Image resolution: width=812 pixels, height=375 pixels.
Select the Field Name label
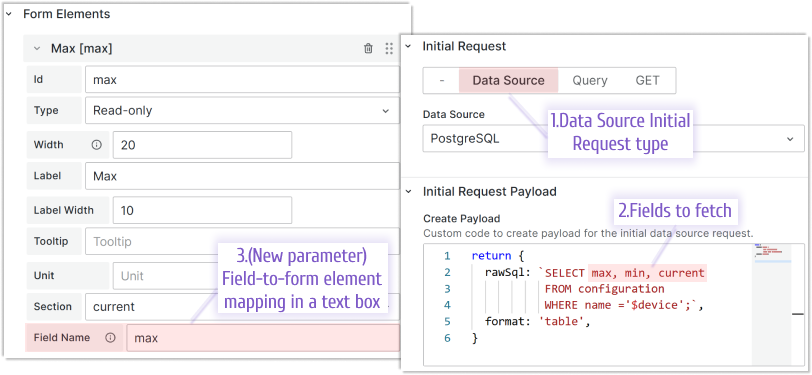(62, 338)
